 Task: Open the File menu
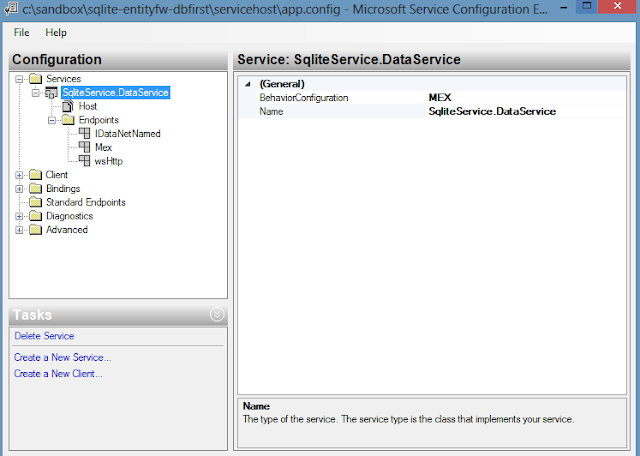21,33
